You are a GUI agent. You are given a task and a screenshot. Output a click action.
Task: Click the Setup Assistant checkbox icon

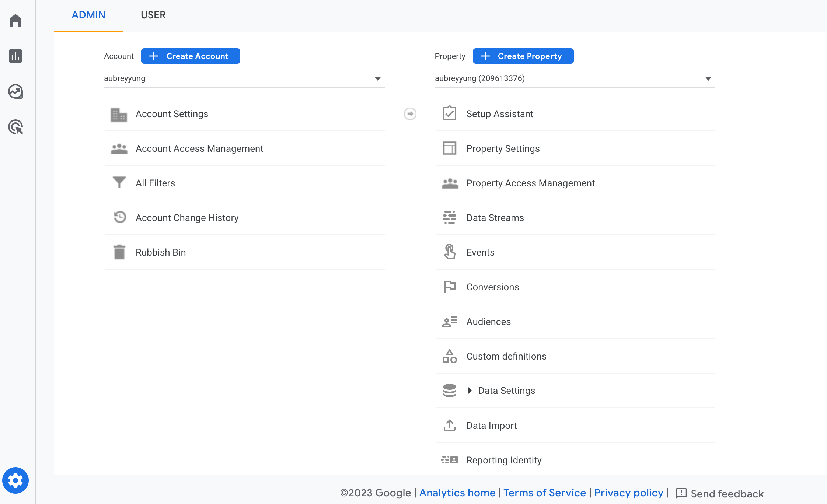click(x=449, y=113)
